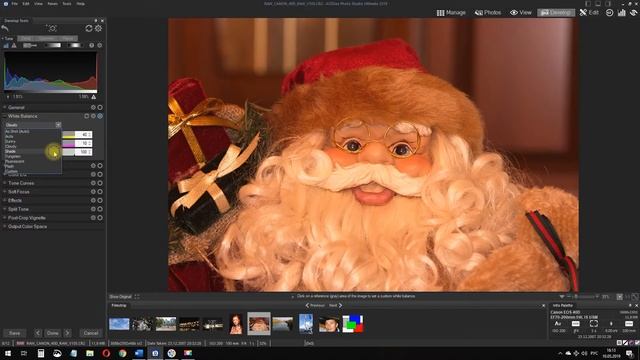The height and width of the screenshot is (360, 640).
Task: Click highlight clipping triangle below histogram
Action: tap(94, 97)
